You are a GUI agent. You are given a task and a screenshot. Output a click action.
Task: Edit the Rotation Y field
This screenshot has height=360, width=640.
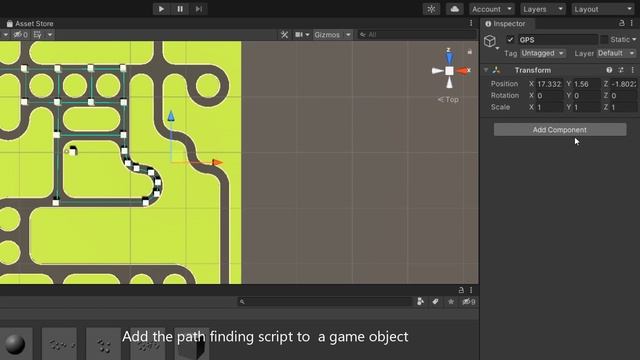pos(586,96)
